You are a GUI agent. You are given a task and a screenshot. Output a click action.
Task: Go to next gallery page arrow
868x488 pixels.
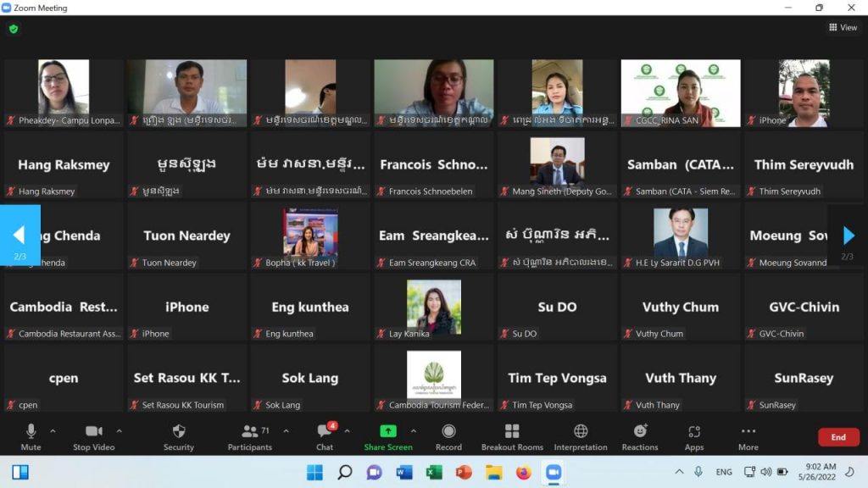point(848,236)
